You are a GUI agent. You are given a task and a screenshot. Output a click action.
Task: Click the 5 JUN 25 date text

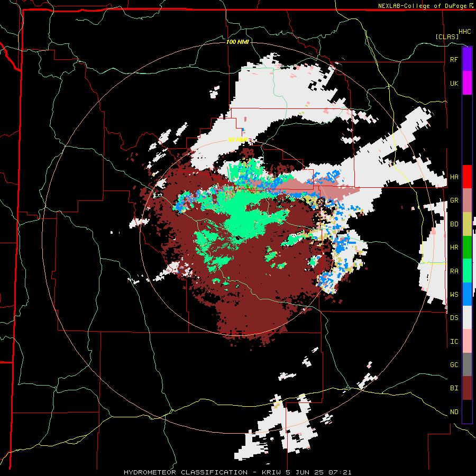click(x=304, y=472)
